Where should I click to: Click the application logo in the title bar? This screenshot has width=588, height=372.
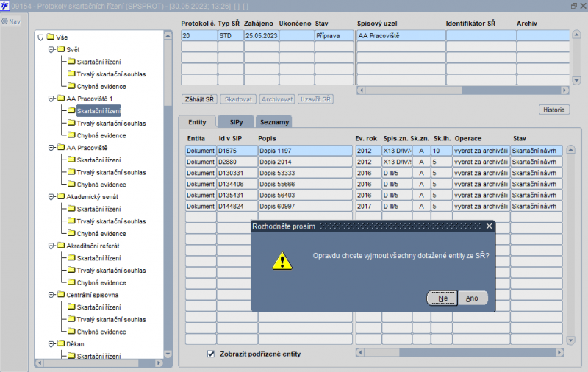tap(5, 5)
